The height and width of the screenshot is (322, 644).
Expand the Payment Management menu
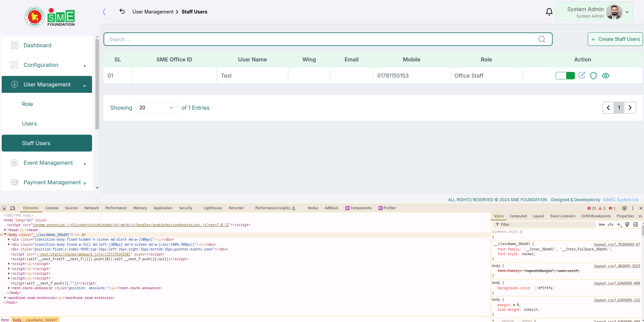tap(47, 182)
